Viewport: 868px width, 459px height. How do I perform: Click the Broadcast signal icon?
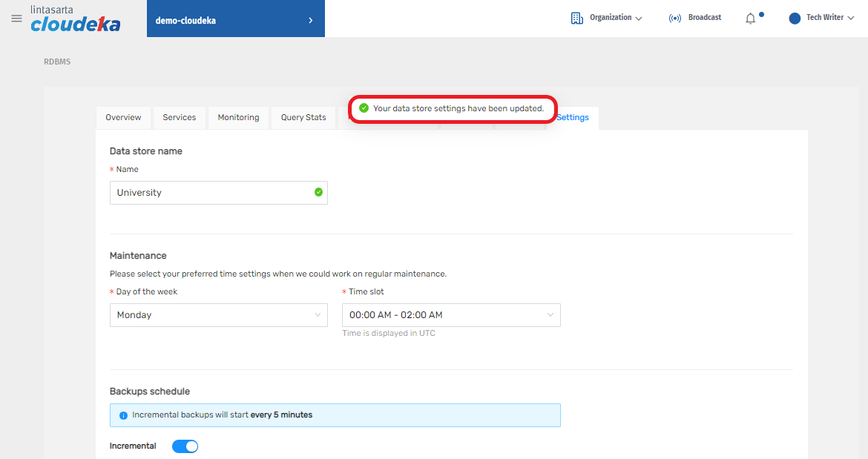tap(674, 18)
